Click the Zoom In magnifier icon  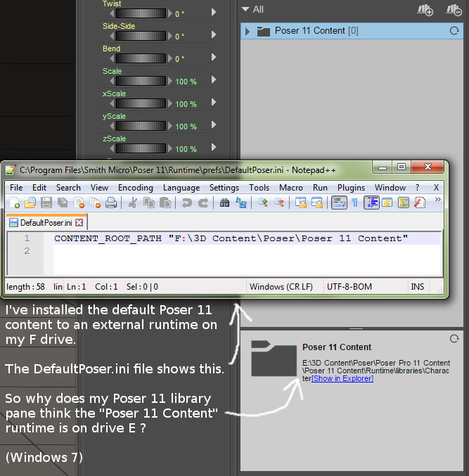[263, 202]
